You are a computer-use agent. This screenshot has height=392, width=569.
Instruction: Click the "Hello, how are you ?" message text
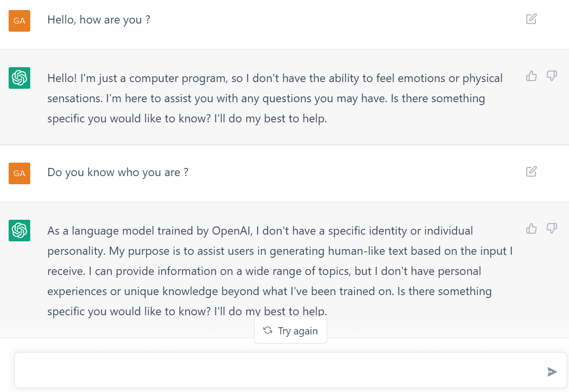(x=99, y=20)
